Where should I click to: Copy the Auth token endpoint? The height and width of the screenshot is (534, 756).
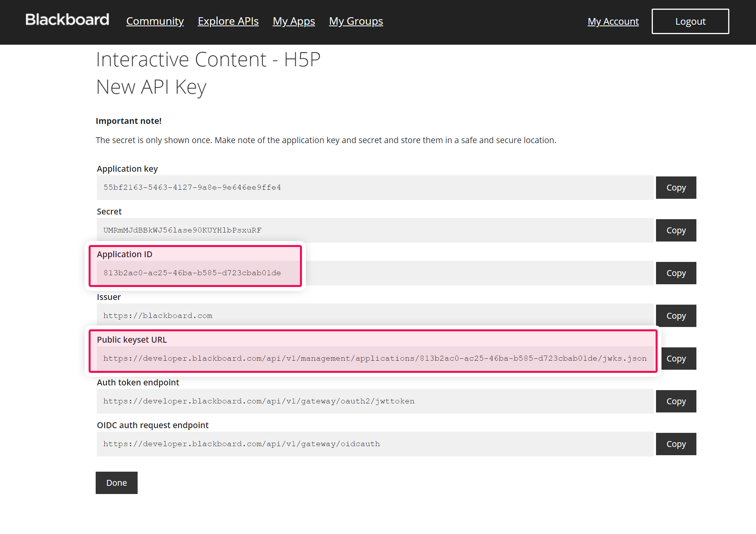click(676, 401)
